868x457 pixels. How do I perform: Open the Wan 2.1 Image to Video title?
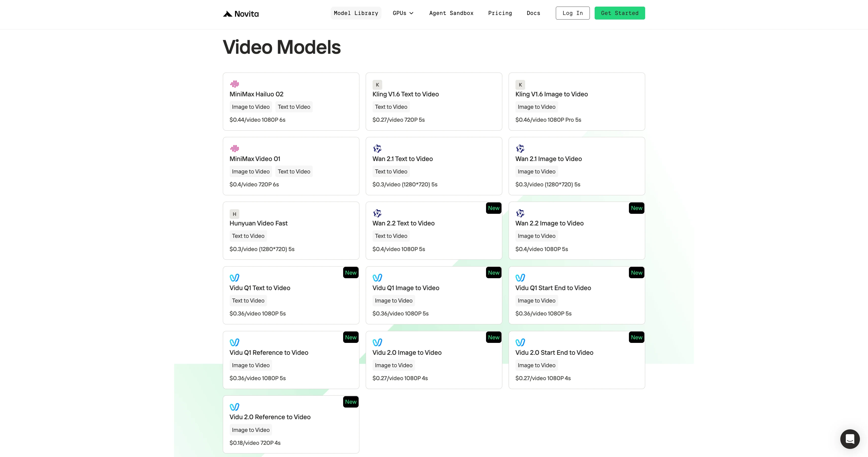pyautogui.click(x=548, y=159)
